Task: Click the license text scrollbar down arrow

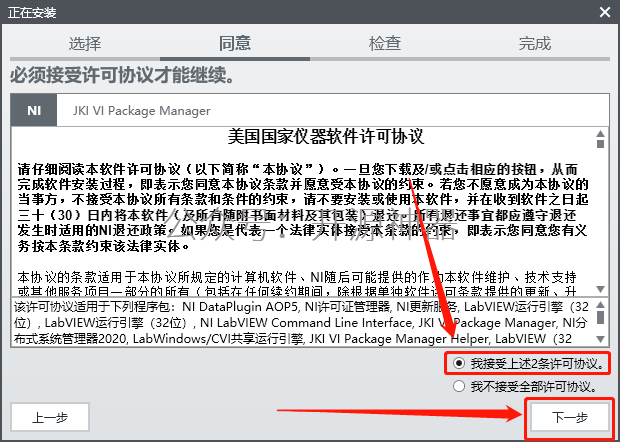Action: tap(600, 289)
